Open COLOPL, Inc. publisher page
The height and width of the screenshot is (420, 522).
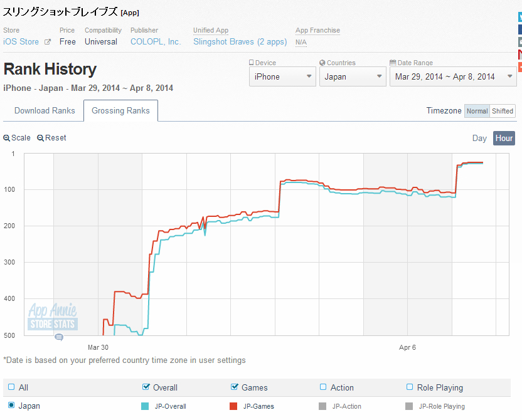click(x=156, y=42)
